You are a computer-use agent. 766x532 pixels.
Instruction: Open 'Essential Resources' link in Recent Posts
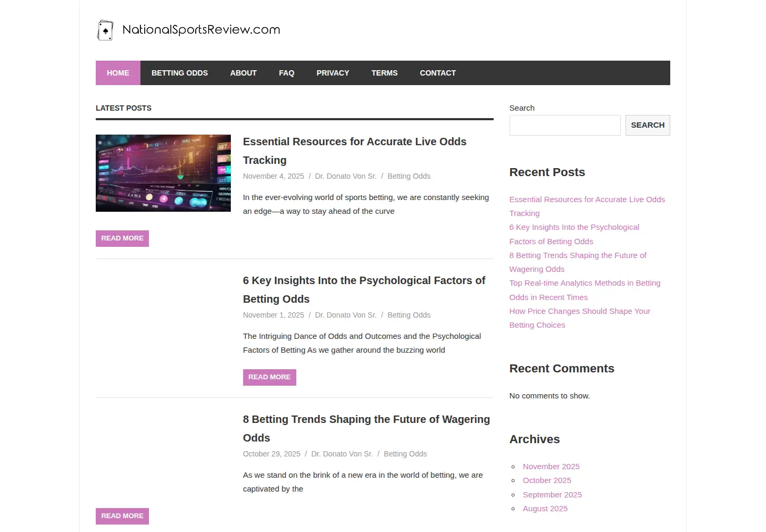(587, 206)
